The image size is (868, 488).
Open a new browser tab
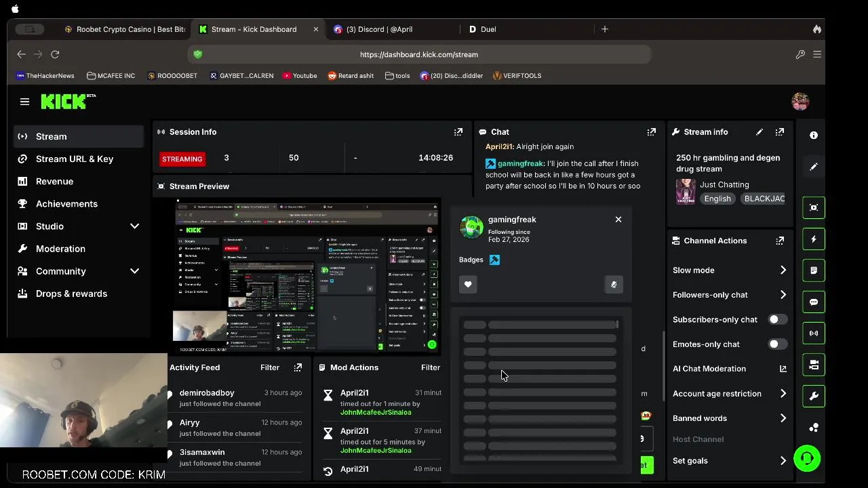605,29
